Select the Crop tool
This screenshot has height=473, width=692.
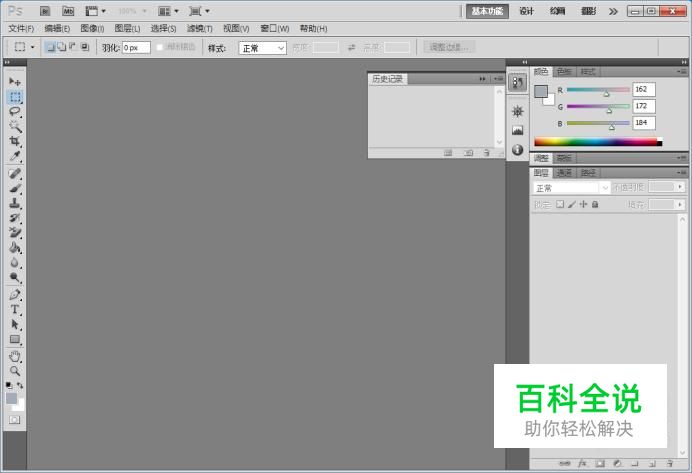click(x=15, y=141)
